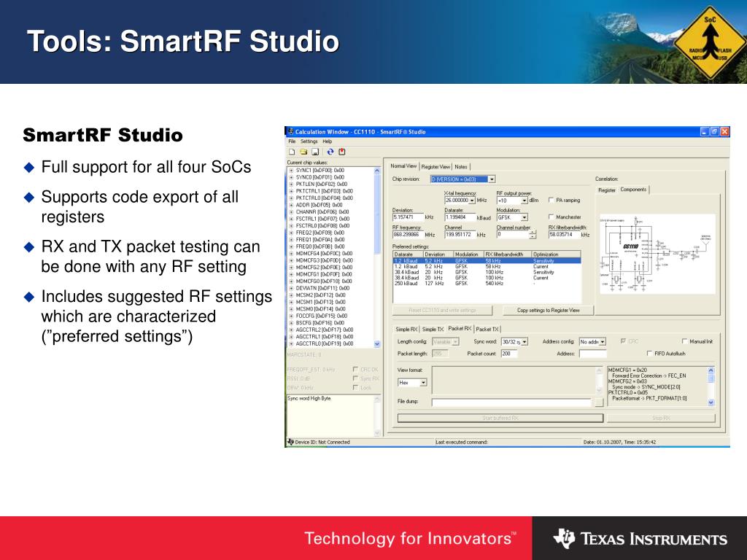Click the Channel number stepper arrows
Screen dimensions: 747x560
click(x=533, y=234)
